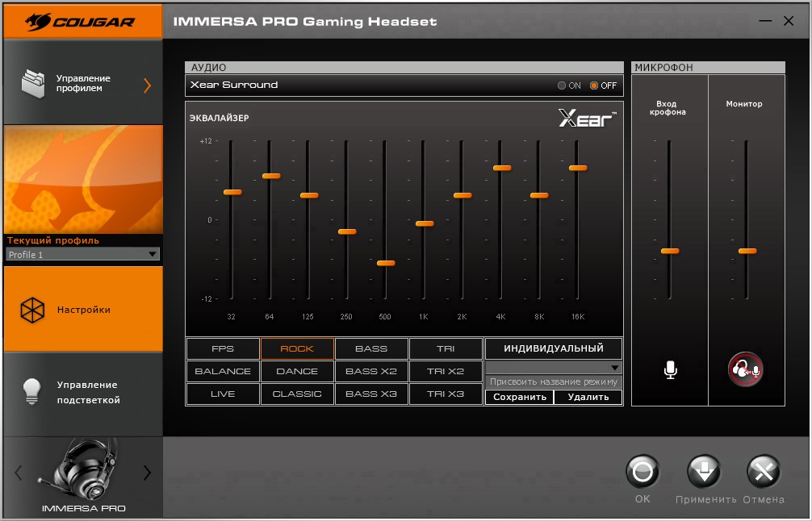Click Удалить to delete preset
Image resolution: width=812 pixels, height=521 pixels.
tap(588, 397)
